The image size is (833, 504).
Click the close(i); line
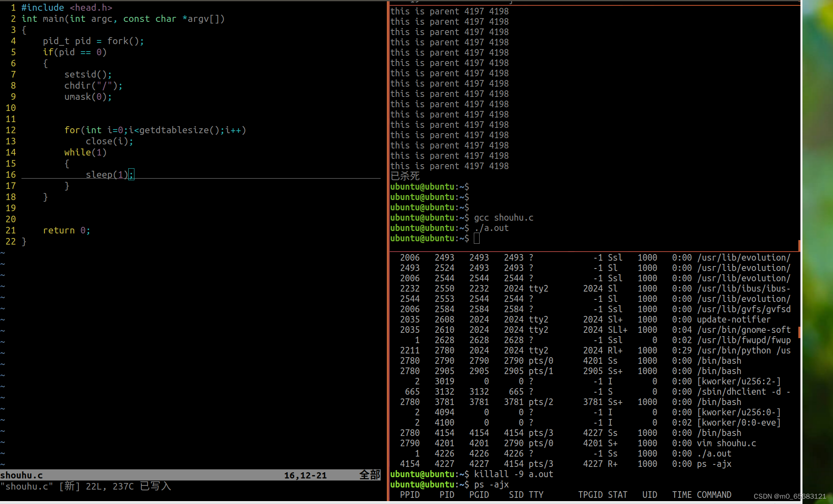point(109,141)
